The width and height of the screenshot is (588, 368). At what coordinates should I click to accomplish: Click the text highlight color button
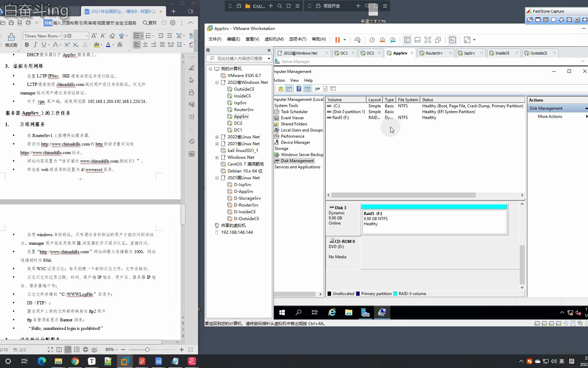pos(97,45)
